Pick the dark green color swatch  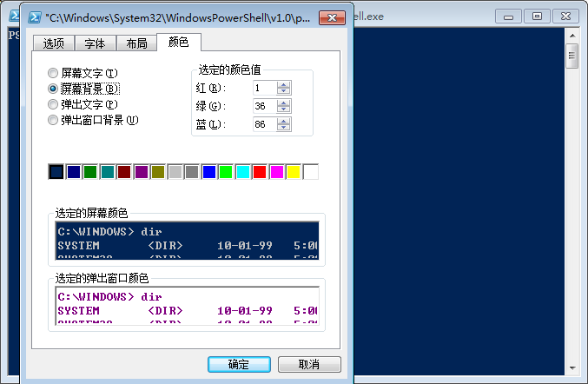pos(90,172)
